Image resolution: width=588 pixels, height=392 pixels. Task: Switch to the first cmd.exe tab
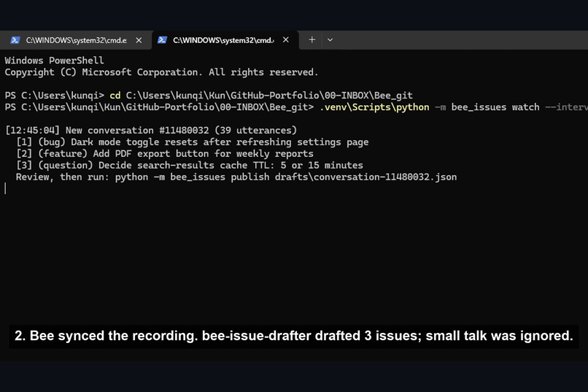tap(76, 40)
